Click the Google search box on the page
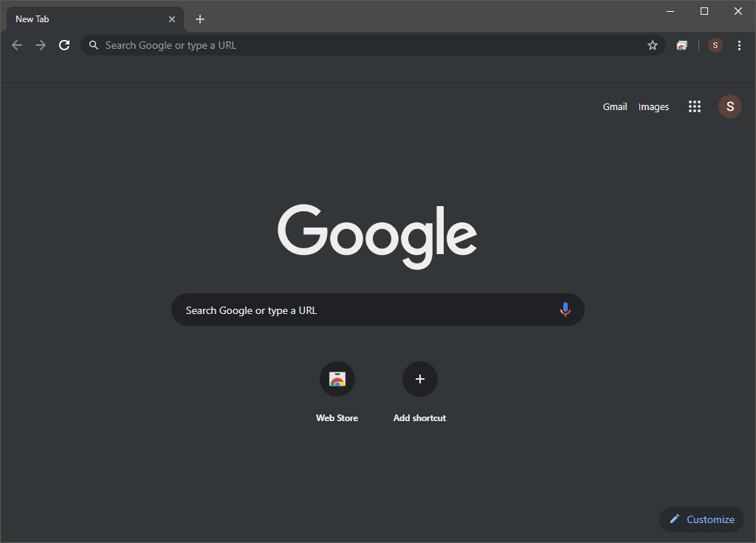756x543 pixels. [x=378, y=310]
